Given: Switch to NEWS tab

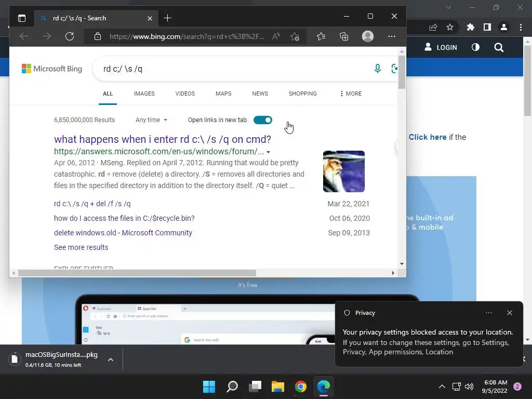Looking at the screenshot, I should point(260,94).
